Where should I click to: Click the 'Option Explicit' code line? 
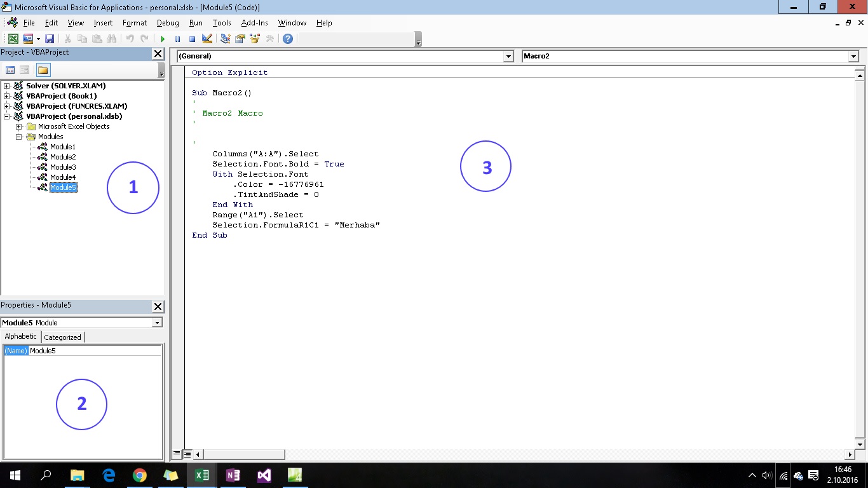coord(230,72)
